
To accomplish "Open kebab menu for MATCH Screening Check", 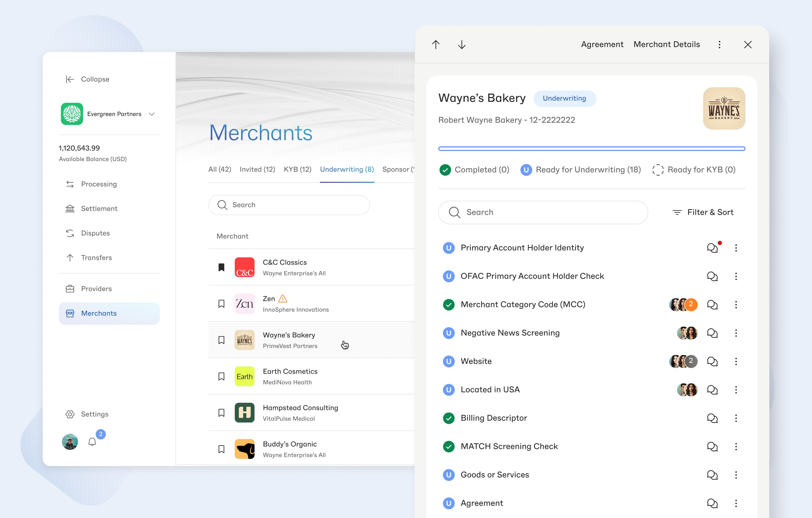I will (736, 446).
